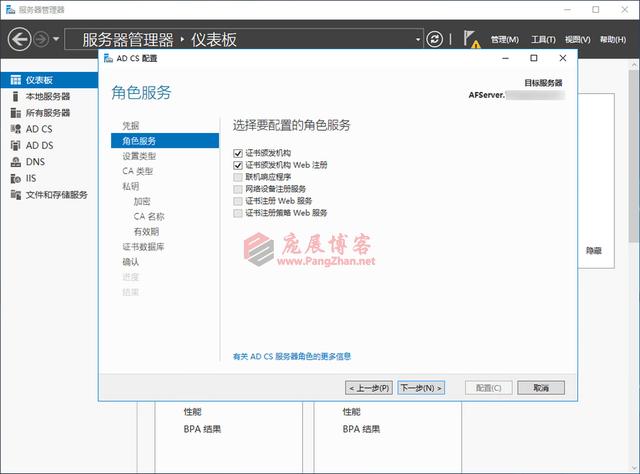Open the 工具(T) menu
640x474 pixels.
pyautogui.click(x=543, y=40)
